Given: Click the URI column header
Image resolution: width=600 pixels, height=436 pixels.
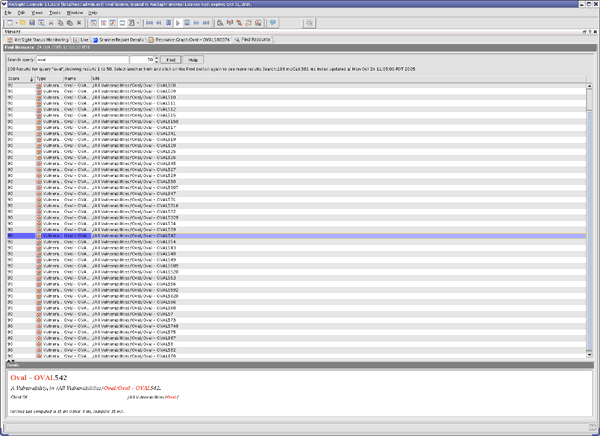Looking at the screenshot, I should click(x=96, y=77).
